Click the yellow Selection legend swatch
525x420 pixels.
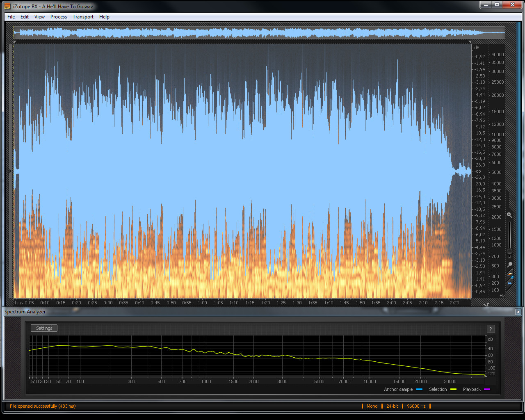[453, 389]
